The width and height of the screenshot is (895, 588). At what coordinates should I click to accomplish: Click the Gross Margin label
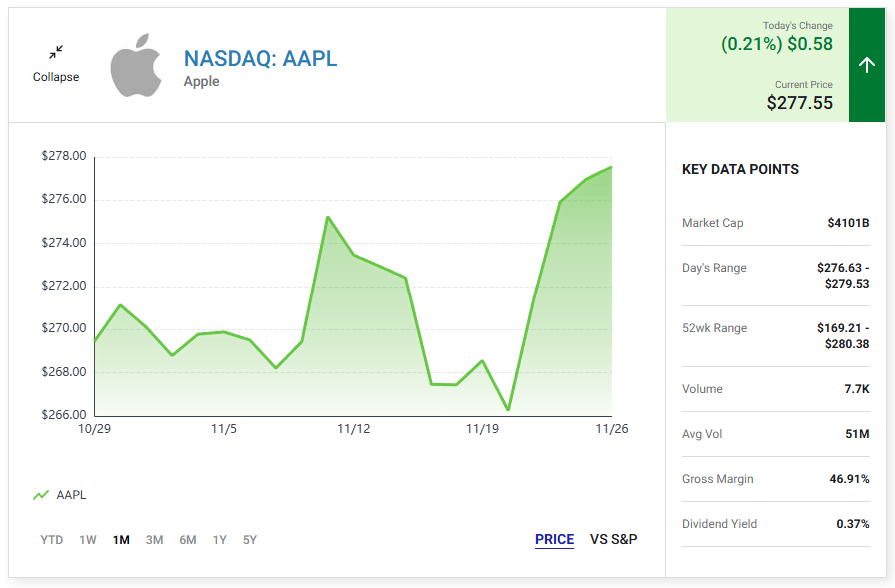tap(717, 479)
